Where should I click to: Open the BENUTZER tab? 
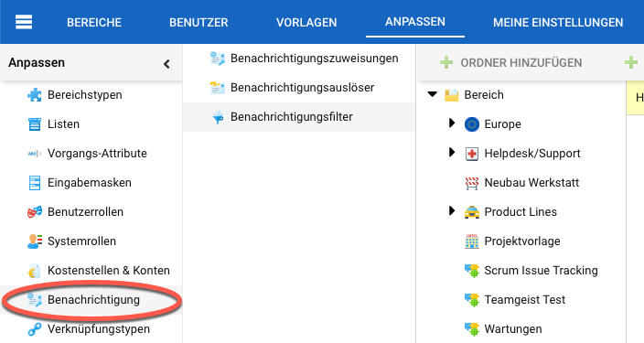[199, 22]
